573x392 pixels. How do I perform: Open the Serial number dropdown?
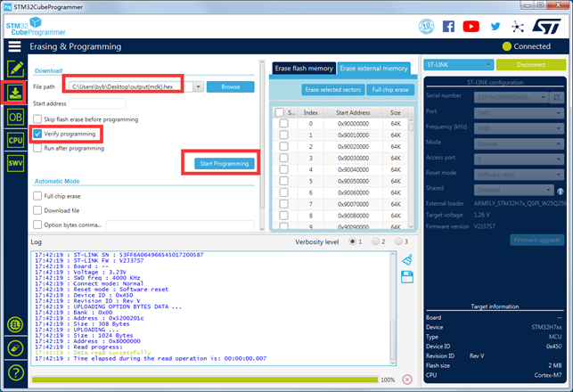[x=512, y=97]
